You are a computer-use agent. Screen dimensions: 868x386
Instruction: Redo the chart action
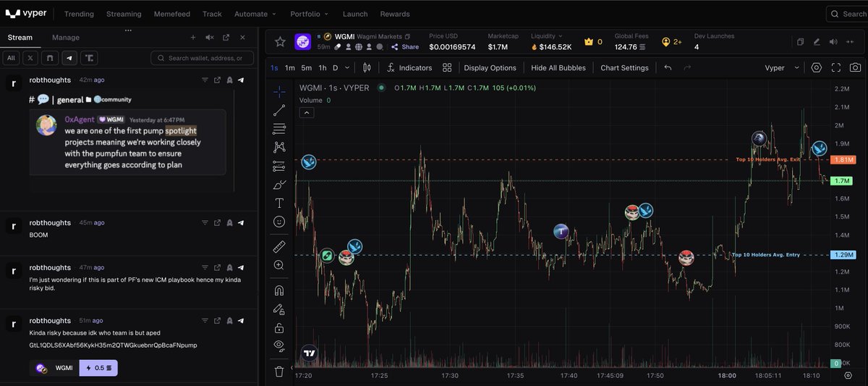(x=687, y=67)
